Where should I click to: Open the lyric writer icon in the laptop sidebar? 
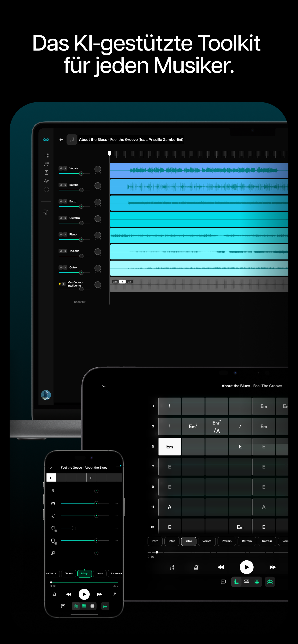(46, 181)
